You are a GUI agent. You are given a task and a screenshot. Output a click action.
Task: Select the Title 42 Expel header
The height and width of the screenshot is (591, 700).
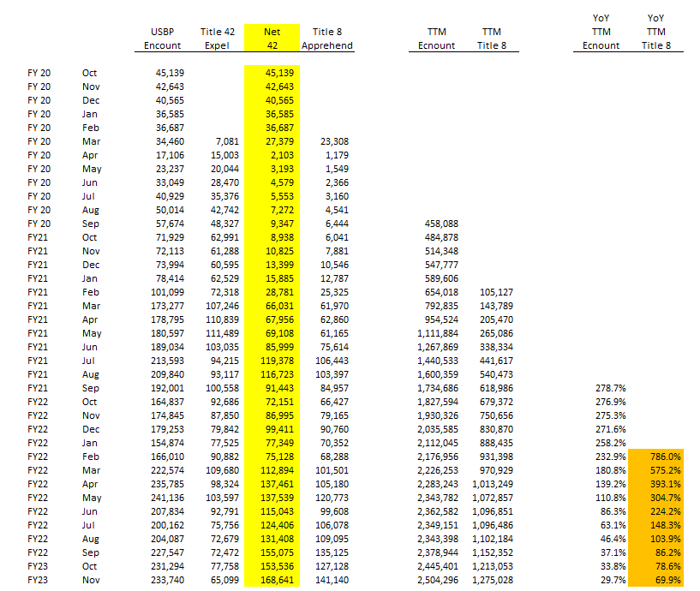[x=217, y=39]
